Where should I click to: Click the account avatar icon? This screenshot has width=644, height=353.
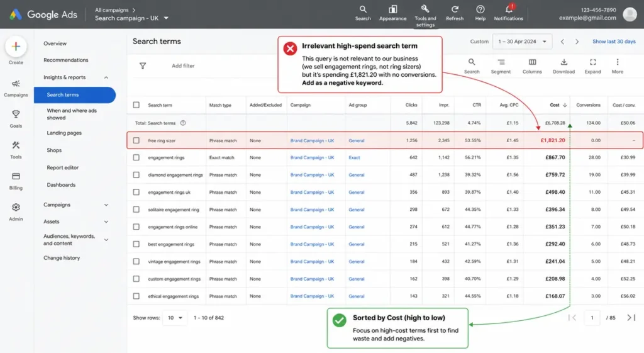630,14
